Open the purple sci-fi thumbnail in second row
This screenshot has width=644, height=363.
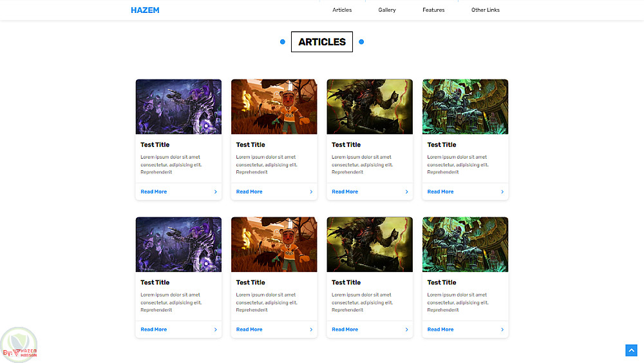178,244
